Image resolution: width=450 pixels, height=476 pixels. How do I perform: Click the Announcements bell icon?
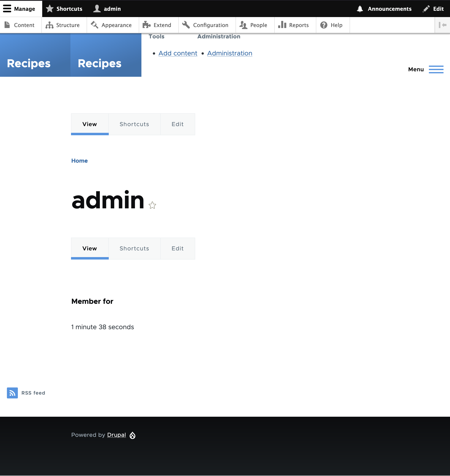(359, 9)
